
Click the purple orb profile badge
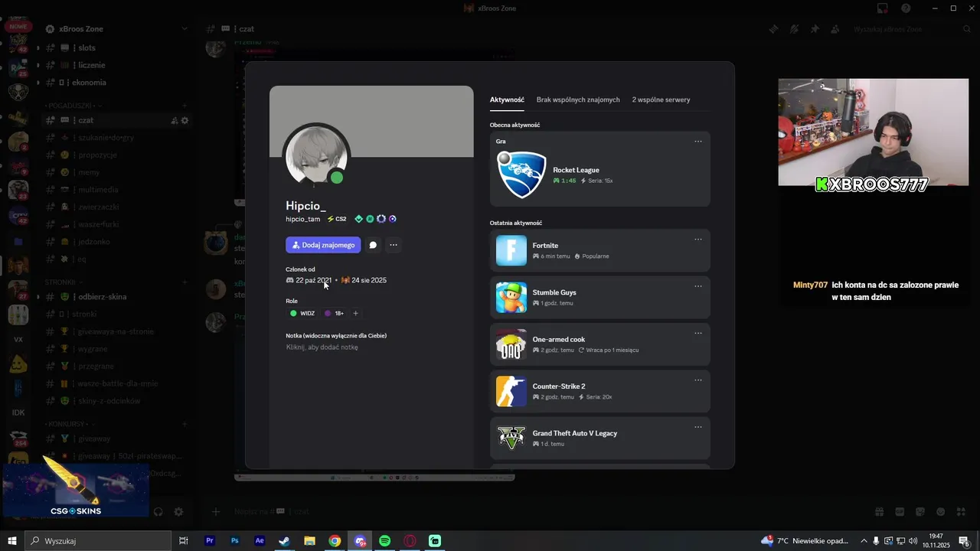392,219
